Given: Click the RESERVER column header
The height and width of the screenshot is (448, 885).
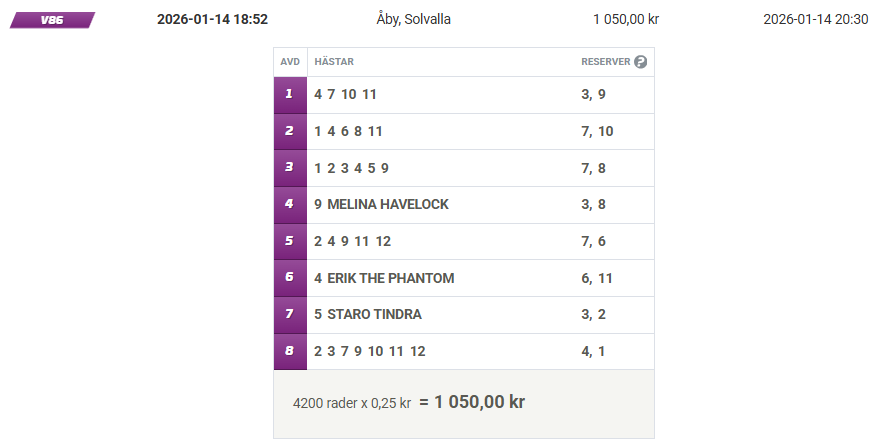Looking at the screenshot, I should coord(605,62).
